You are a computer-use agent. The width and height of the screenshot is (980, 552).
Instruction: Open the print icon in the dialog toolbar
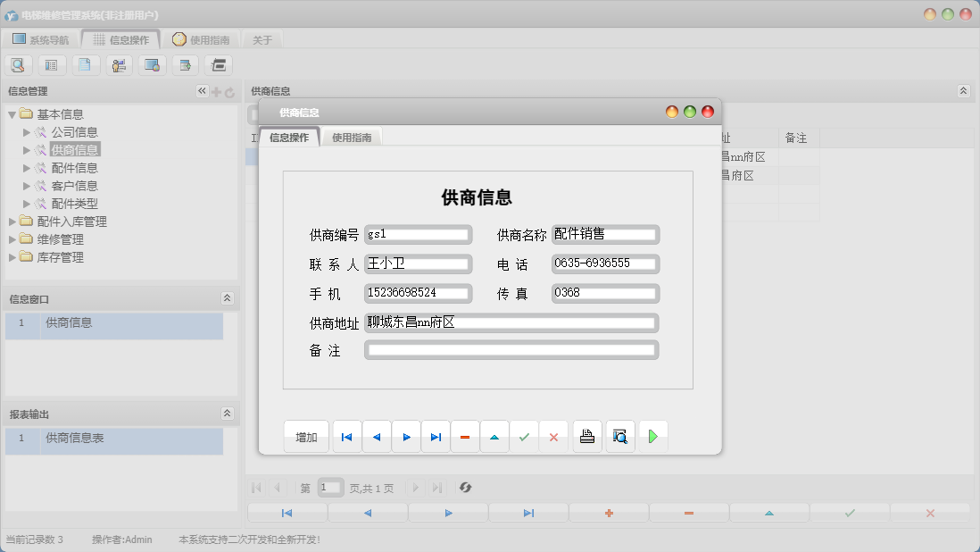(x=586, y=436)
